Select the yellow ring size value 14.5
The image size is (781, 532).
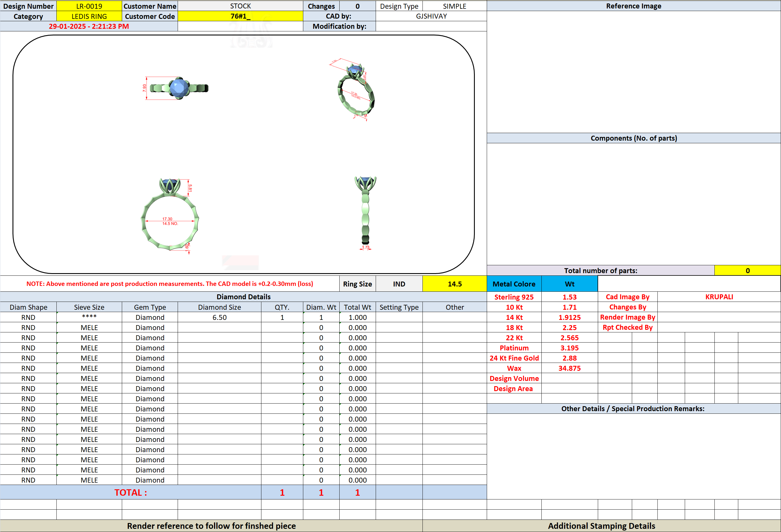pos(454,284)
